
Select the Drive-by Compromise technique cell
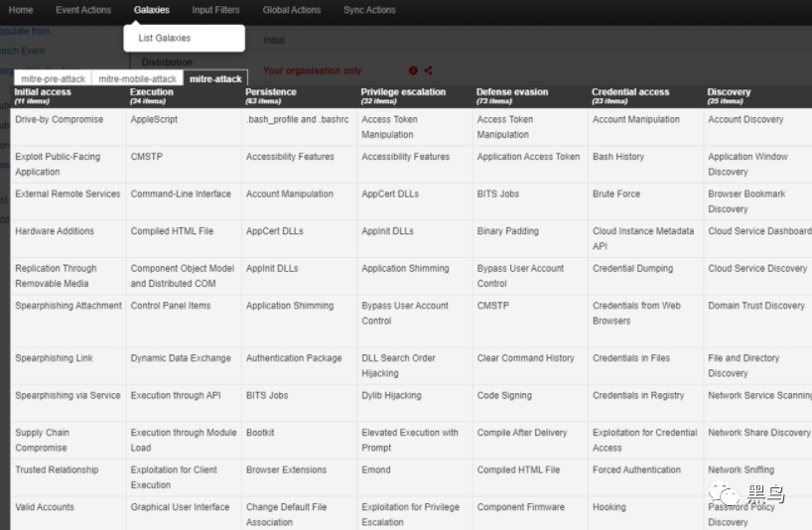(x=59, y=119)
